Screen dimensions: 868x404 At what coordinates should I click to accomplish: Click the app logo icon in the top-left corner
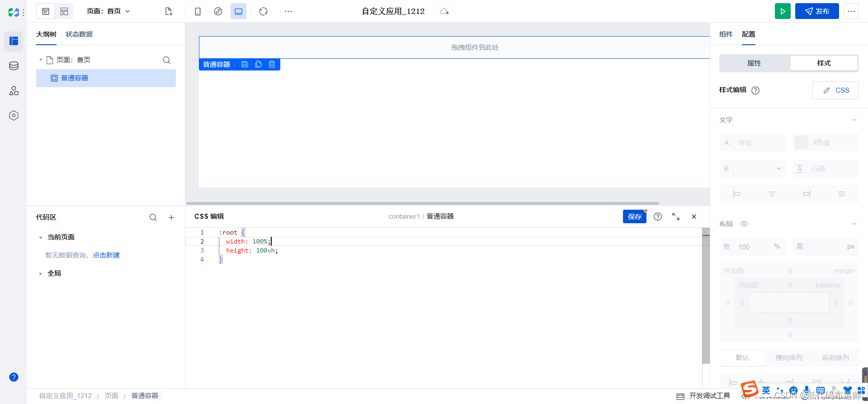point(14,12)
